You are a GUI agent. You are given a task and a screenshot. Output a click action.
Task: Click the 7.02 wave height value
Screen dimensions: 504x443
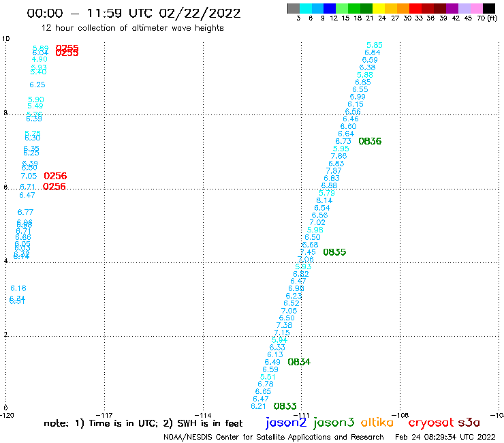coord(317,222)
